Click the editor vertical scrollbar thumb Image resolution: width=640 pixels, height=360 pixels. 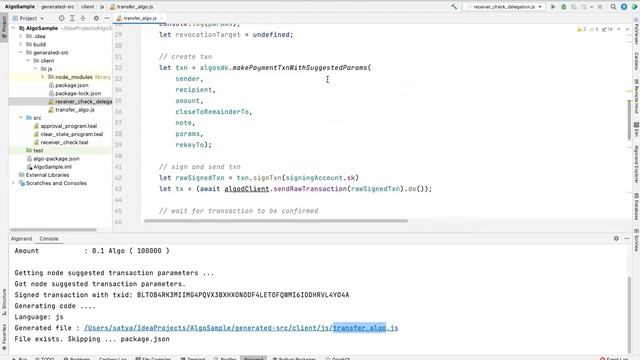click(629, 119)
